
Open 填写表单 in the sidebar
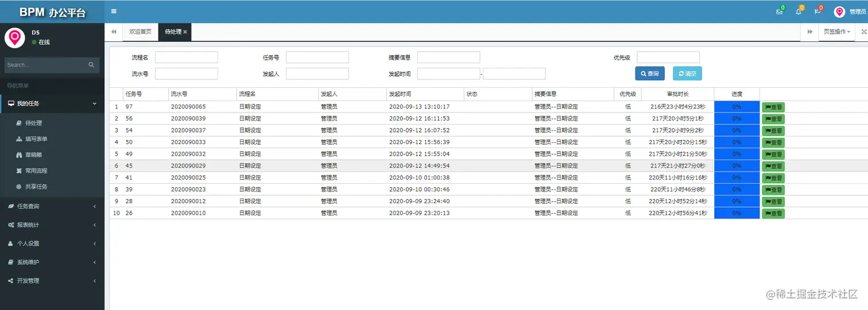point(36,139)
